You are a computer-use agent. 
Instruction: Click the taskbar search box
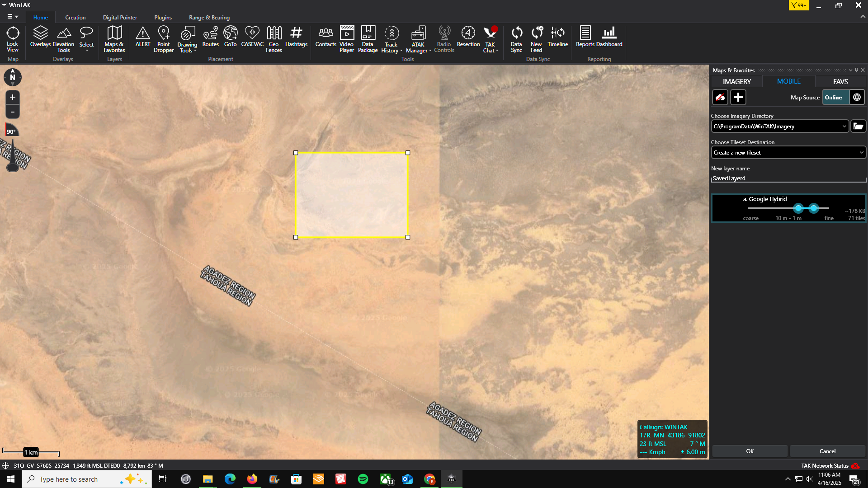pos(87,479)
